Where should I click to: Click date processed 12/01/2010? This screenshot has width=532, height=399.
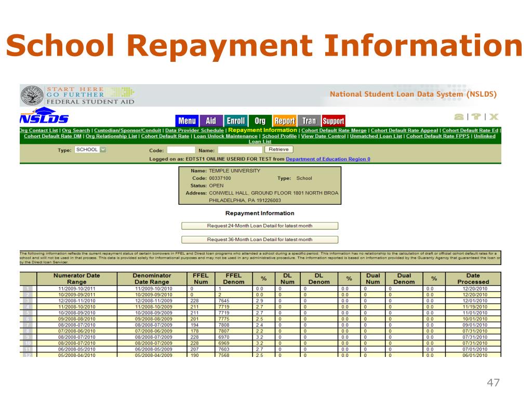[x=475, y=301]
